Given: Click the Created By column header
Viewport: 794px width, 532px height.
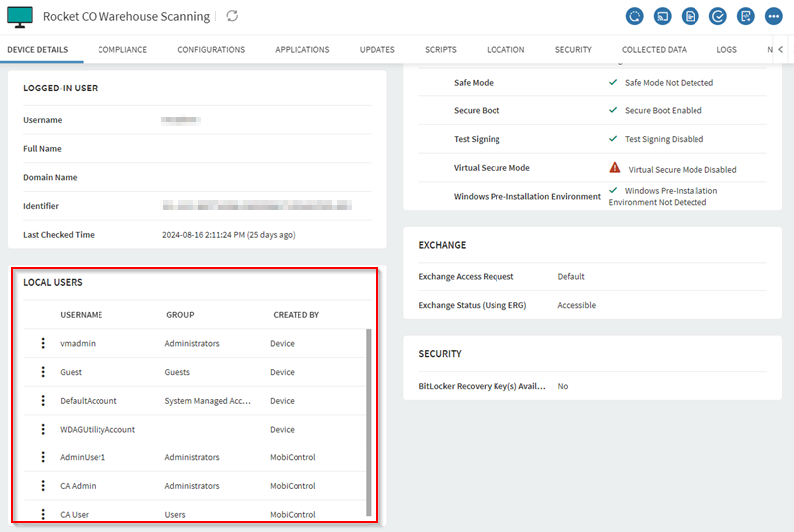Looking at the screenshot, I should 296,315.
